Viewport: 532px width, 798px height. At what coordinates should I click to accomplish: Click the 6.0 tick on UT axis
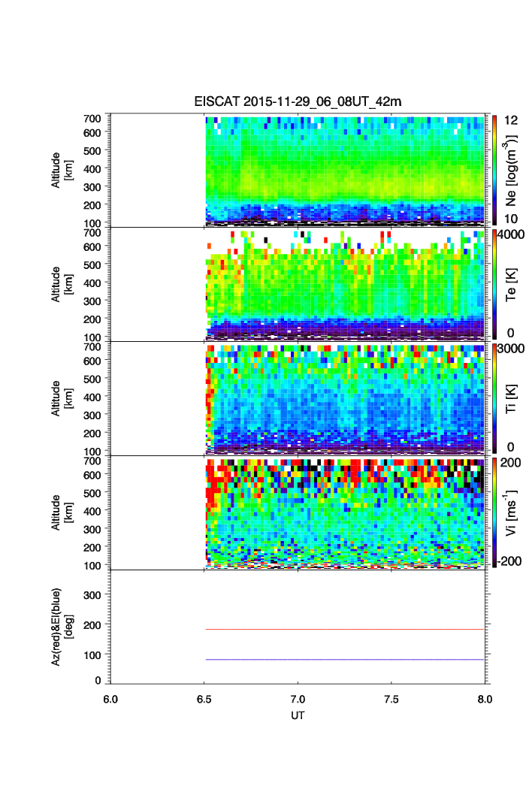[x=110, y=698]
